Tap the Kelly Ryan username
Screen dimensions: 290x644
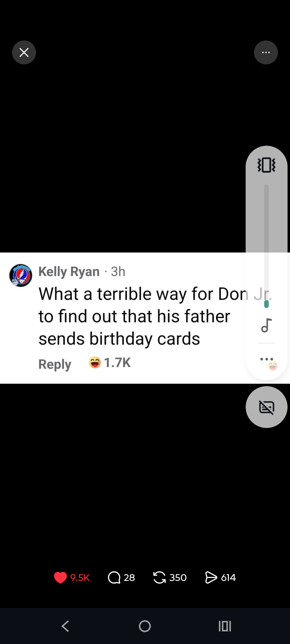pos(69,272)
